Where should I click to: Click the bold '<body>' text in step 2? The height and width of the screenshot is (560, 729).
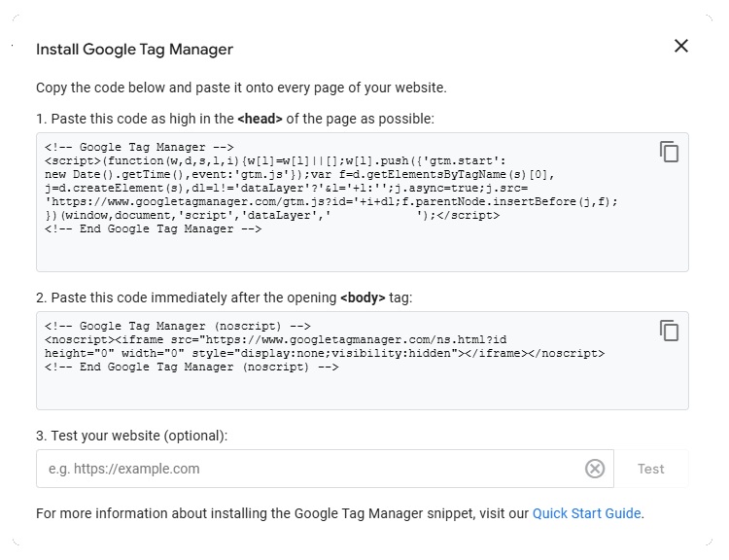363,297
